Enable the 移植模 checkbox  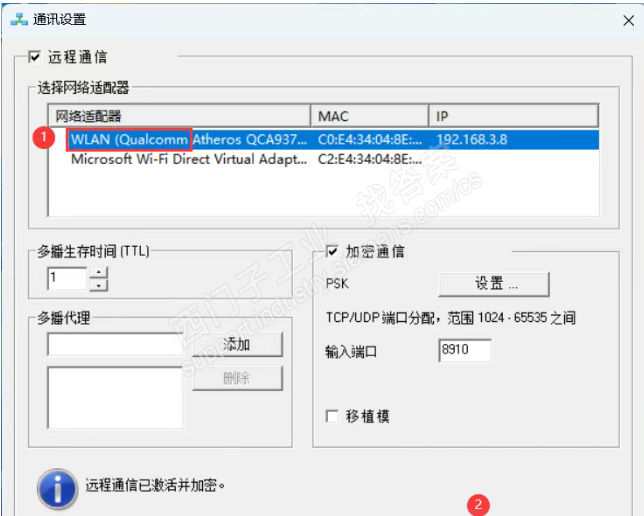coord(332,416)
